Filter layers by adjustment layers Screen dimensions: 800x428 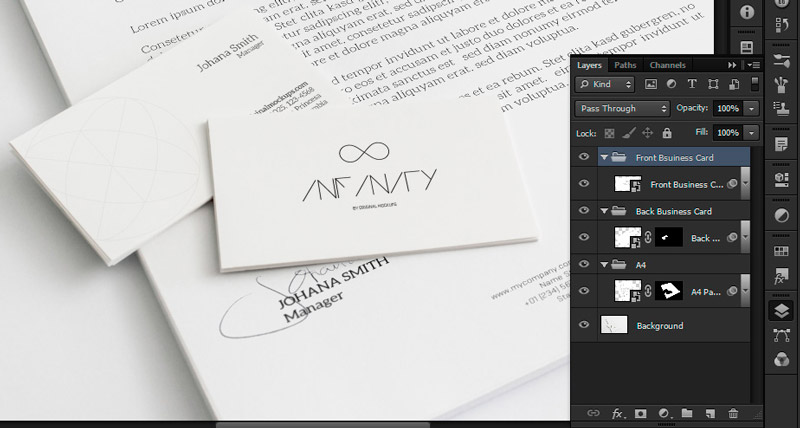pos(671,84)
